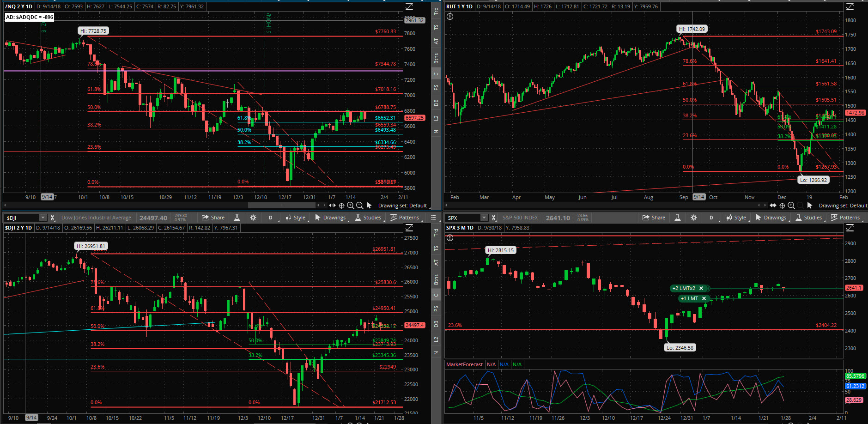Viewport: 868px width, 424px height.
Task: Click the AD: $ADQDC = -896 label
Action: click(30, 17)
